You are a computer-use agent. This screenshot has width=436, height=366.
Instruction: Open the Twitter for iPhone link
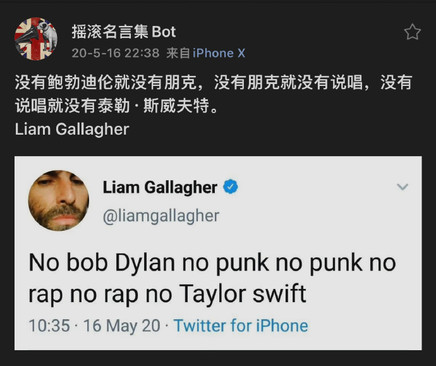pyautogui.click(x=241, y=326)
